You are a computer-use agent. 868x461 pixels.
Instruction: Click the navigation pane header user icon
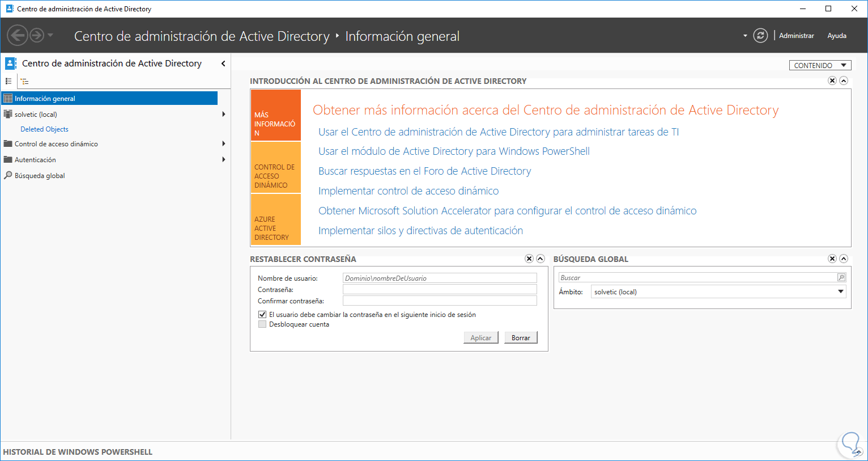(10, 63)
